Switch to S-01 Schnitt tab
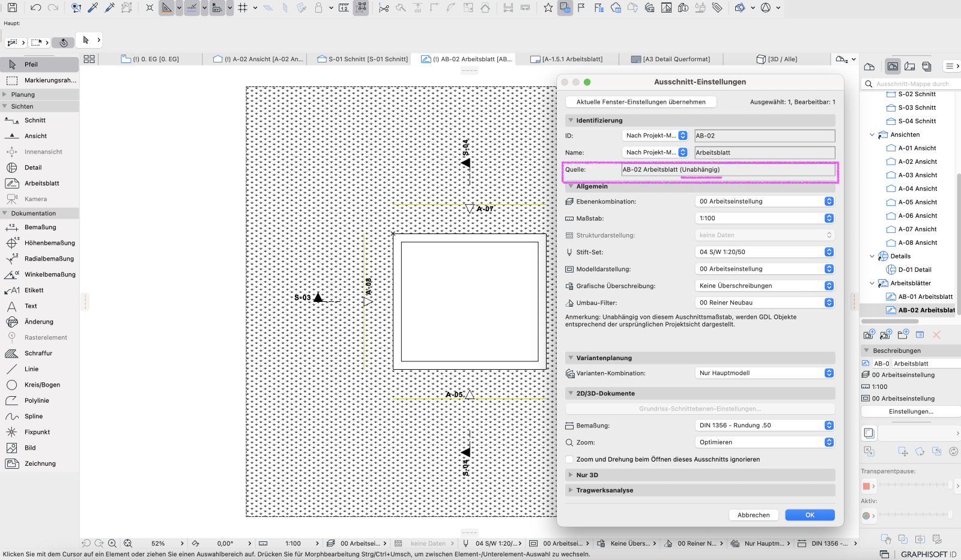Screen dimensions: 961x560 363,59
